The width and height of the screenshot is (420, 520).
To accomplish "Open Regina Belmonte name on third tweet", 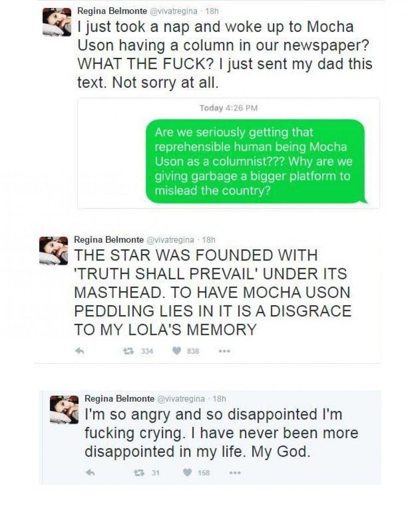I will tap(120, 398).
